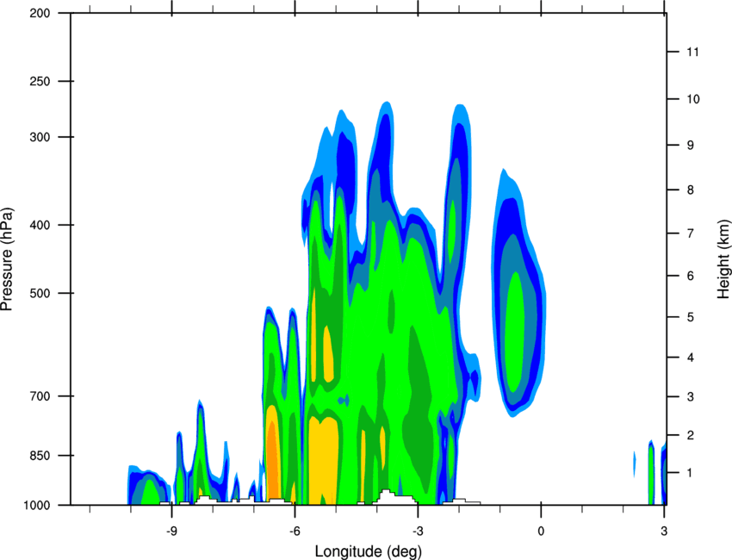Screen dimensions: 732x560
Task: Click the 500 pressure tick label
Action: point(40,293)
